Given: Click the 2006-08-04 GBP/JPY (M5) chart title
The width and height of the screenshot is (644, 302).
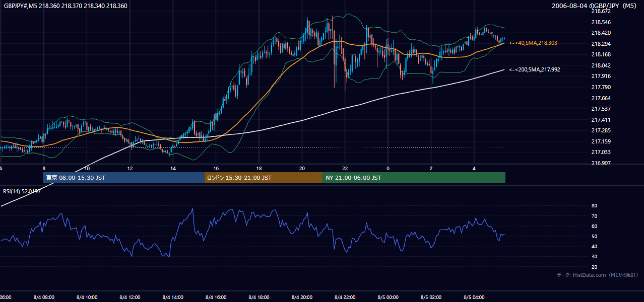Looking at the screenshot, I should tap(595, 6).
